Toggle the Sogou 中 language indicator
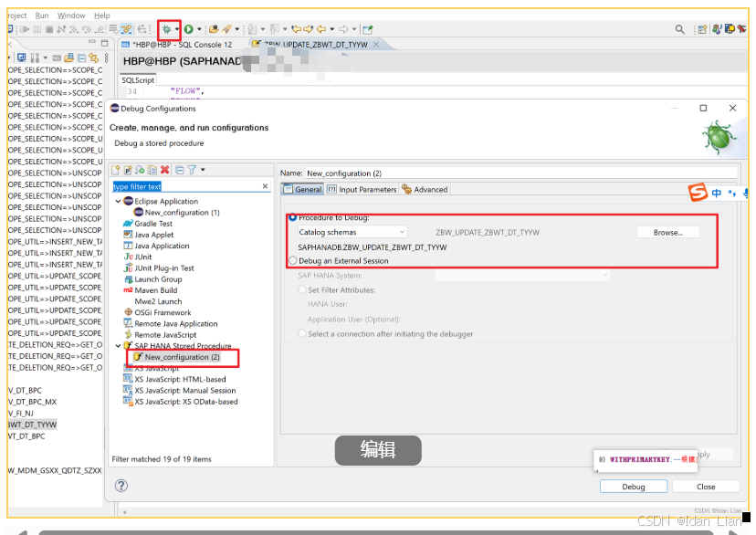The width and height of the screenshot is (756, 535). 717,194
